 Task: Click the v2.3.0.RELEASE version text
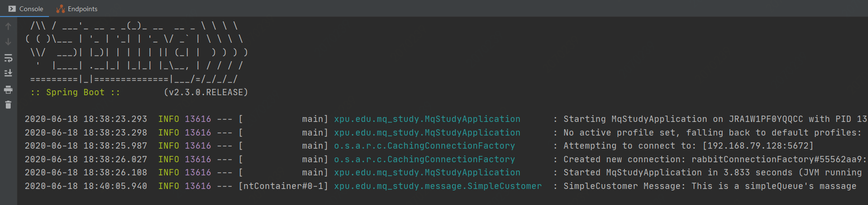[x=206, y=92]
